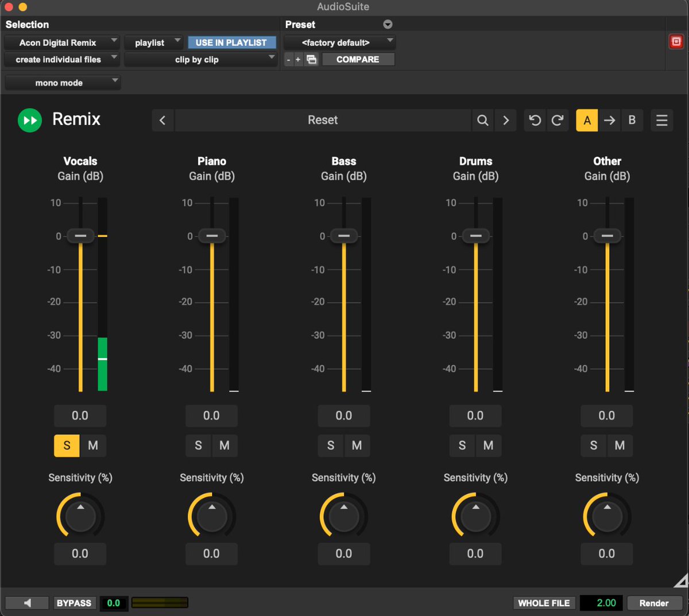
Task: Open the clip by clip dropdown
Action: 201,59
